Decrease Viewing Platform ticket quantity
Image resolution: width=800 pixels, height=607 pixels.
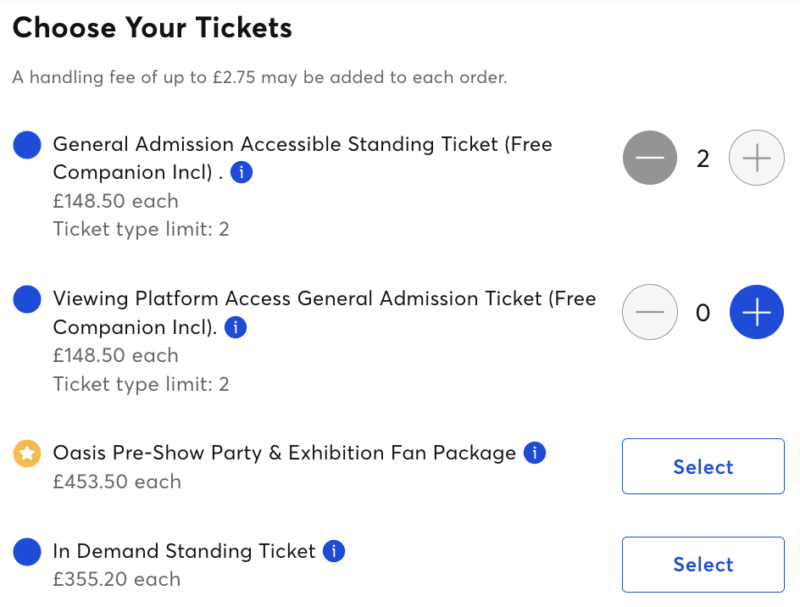click(650, 313)
